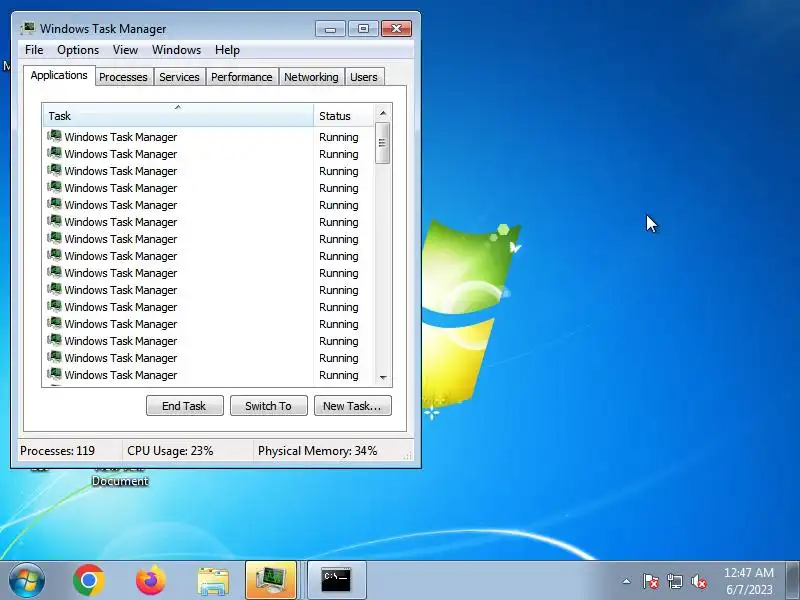Launch Firefox from the taskbar

tap(151, 580)
